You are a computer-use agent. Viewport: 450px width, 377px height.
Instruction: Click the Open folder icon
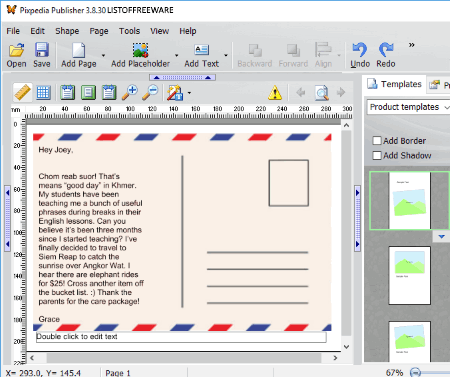pyautogui.click(x=16, y=50)
